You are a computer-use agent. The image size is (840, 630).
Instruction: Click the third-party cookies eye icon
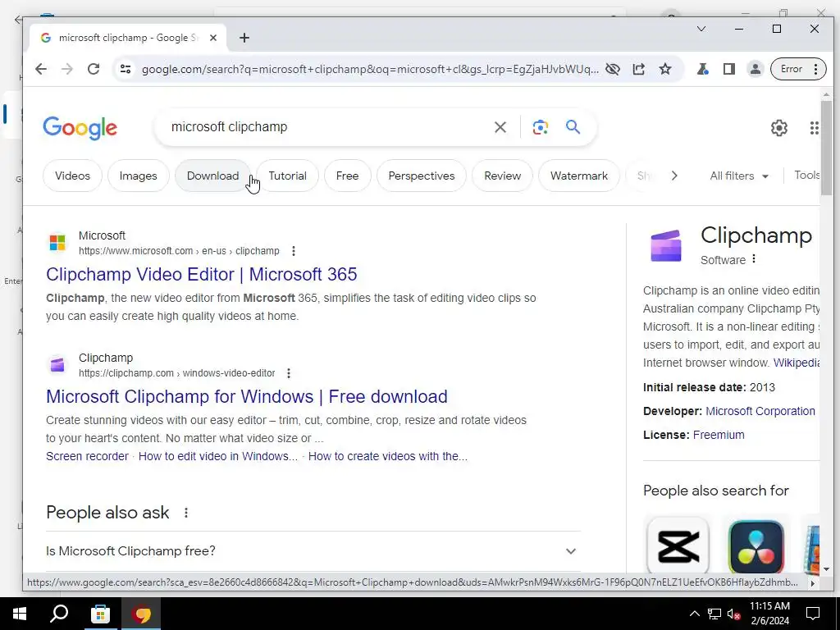coord(612,69)
